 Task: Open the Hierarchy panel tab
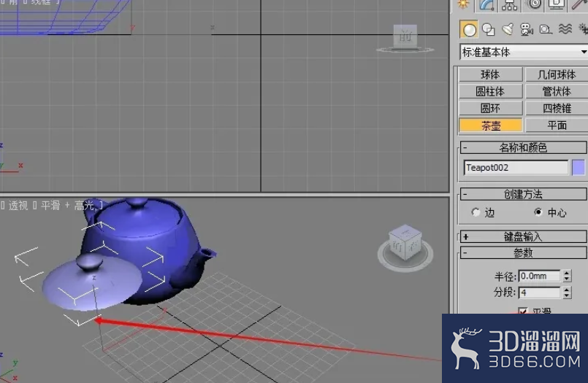click(509, 4)
